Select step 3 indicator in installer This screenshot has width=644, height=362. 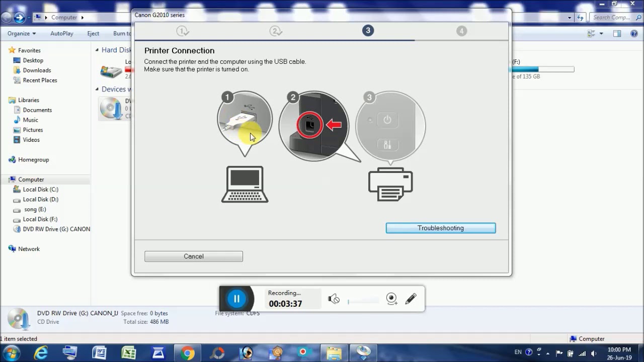coord(368,31)
